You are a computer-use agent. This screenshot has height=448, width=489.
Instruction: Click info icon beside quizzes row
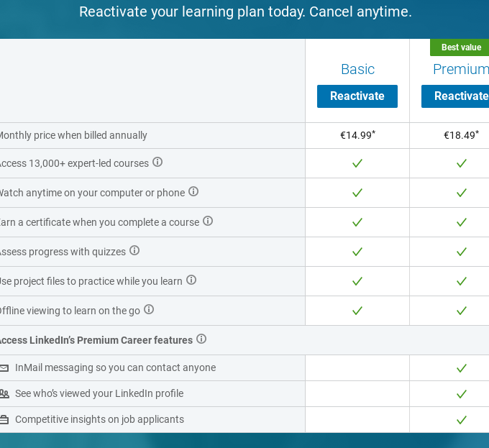[x=134, y=251]
